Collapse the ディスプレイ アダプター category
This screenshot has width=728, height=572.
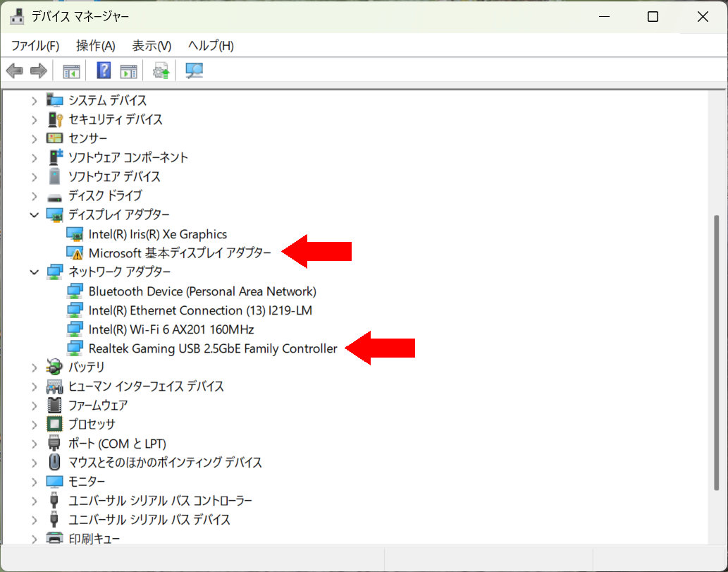35,214
